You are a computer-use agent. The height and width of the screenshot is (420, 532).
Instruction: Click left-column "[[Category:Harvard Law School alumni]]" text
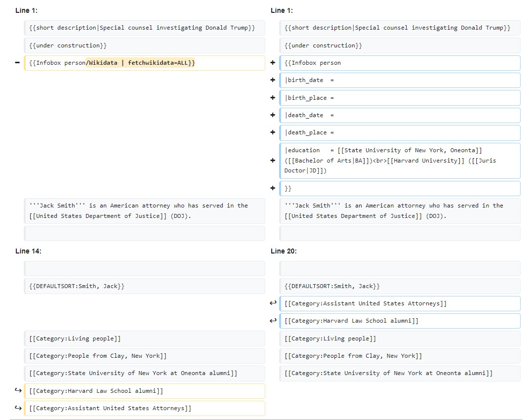(96, 391)
